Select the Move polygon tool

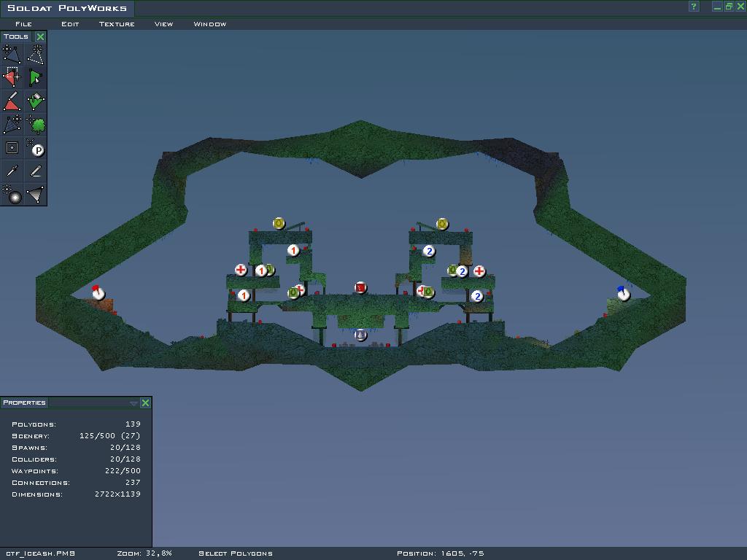click(12, 54)
